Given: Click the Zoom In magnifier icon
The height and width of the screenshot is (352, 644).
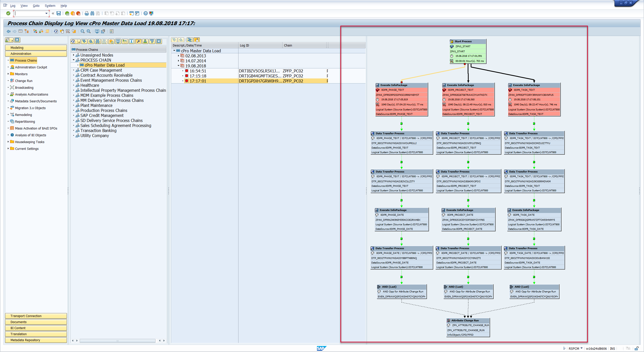Looking at the screenshot, I should pyautogui.click(x=83, y=31).
